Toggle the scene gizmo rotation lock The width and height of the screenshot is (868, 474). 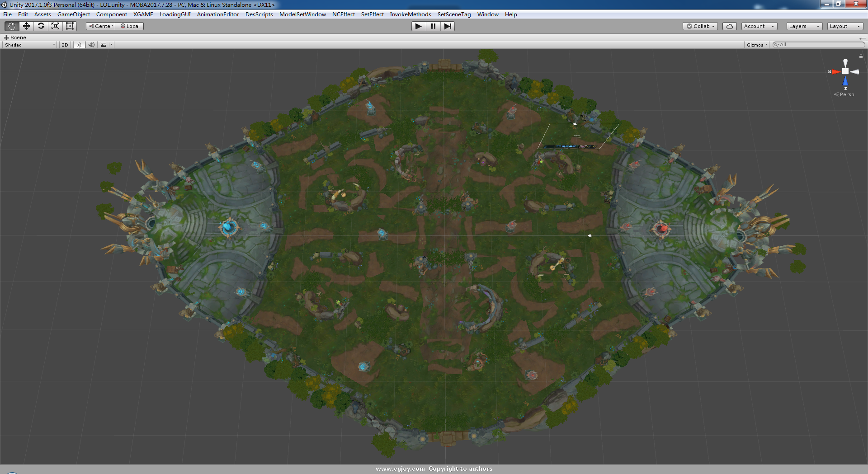tap(861, 56)
